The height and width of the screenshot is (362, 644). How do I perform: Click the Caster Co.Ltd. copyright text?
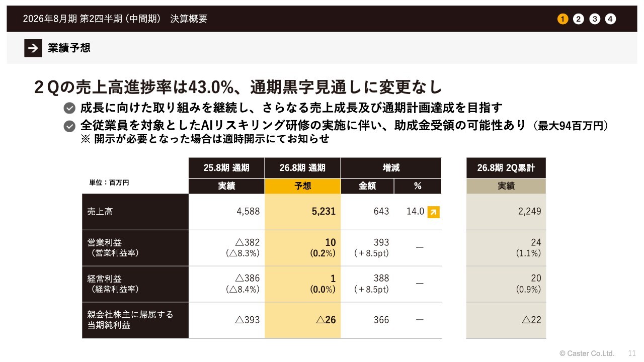[x=587, y=353]
